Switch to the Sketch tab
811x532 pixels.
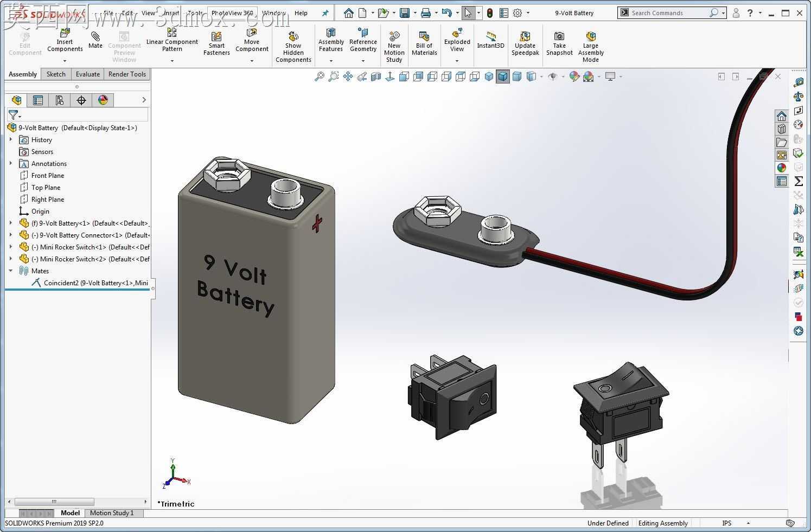56,74
